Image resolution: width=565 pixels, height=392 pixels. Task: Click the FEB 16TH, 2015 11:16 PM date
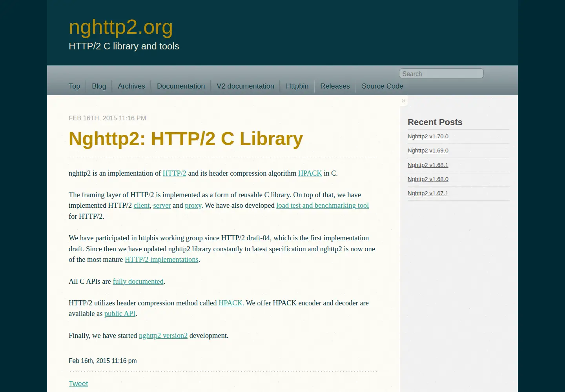coord(107,118)
